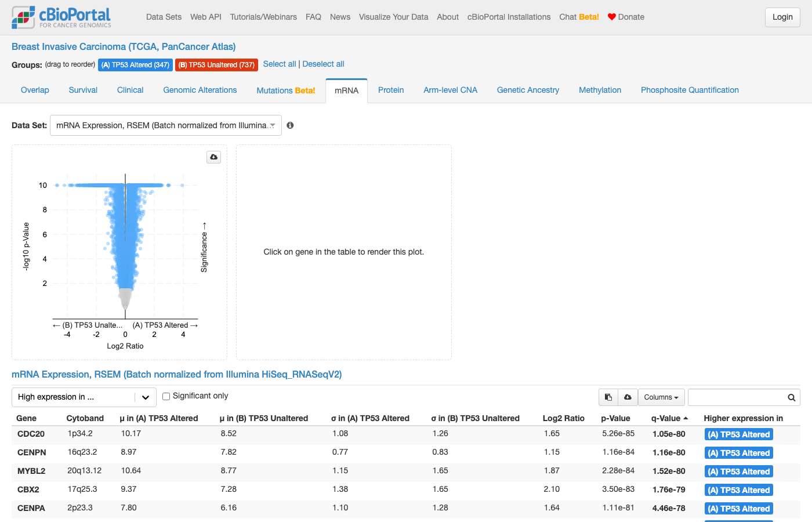Sort by μ in (A) TP53 Altered header
The height and width of the screenshot is (522, 812).
tap(159, 418)
